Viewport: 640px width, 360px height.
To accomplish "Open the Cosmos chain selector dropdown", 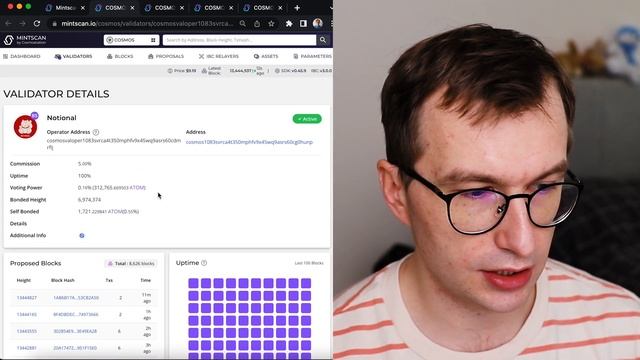I will pos(131,40).
